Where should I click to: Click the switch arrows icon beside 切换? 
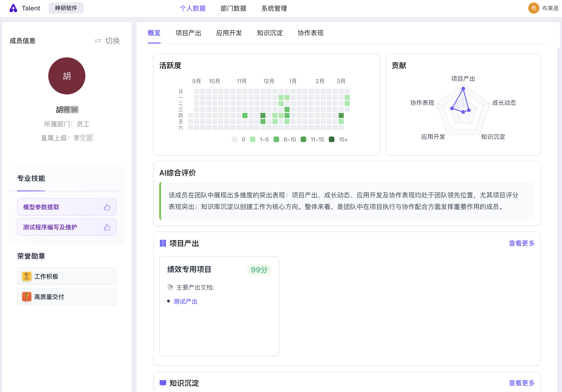click(98, 41)
